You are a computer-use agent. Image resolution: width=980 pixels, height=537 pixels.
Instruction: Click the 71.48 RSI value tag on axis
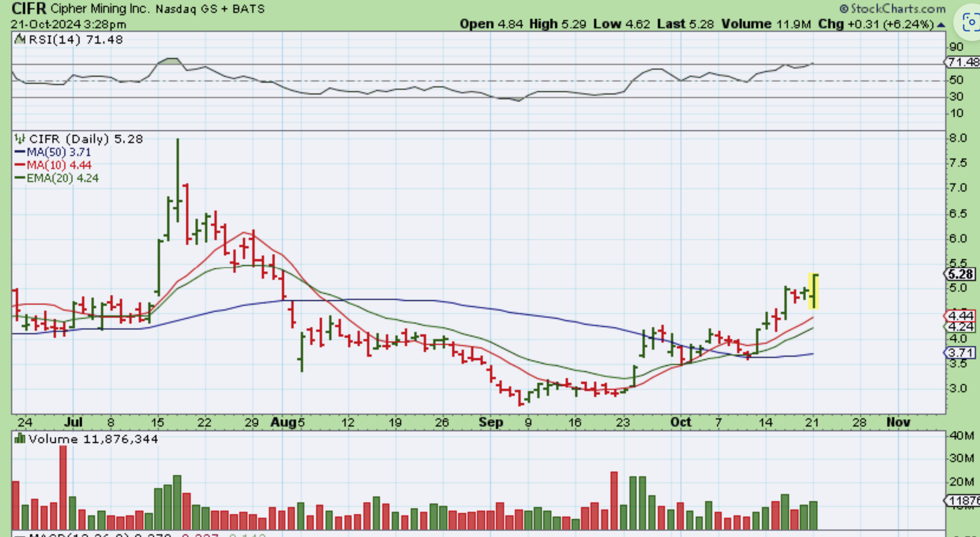(963, 62)
